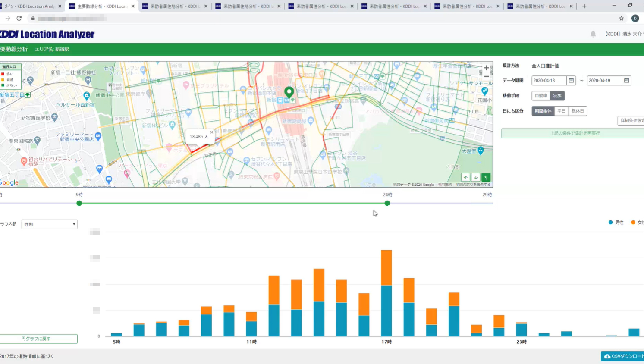View site security lock info
This screenshot has width=644, height=364.
point(33,18)
